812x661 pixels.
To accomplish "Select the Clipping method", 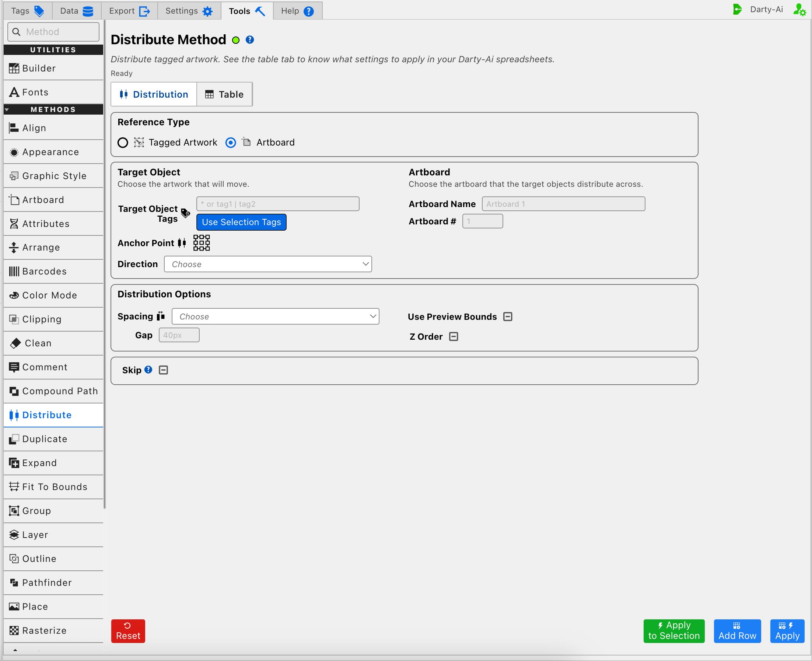I will 53,319.
